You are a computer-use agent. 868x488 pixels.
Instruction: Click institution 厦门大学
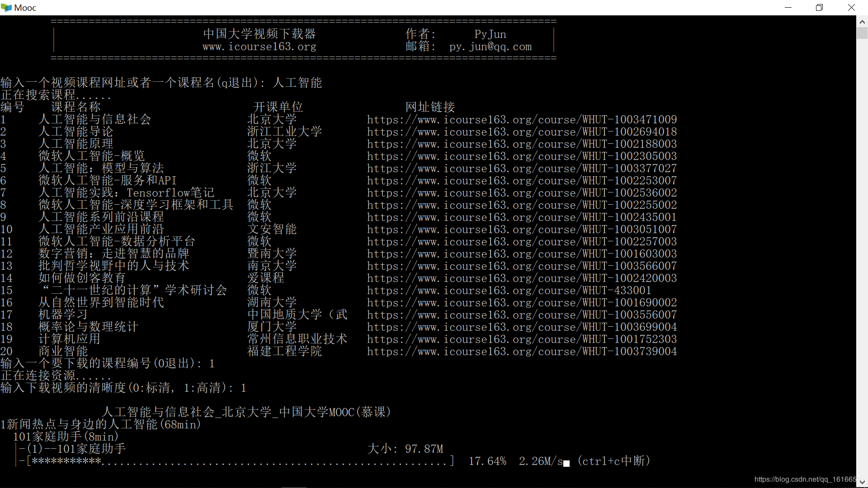coord(272,327)
